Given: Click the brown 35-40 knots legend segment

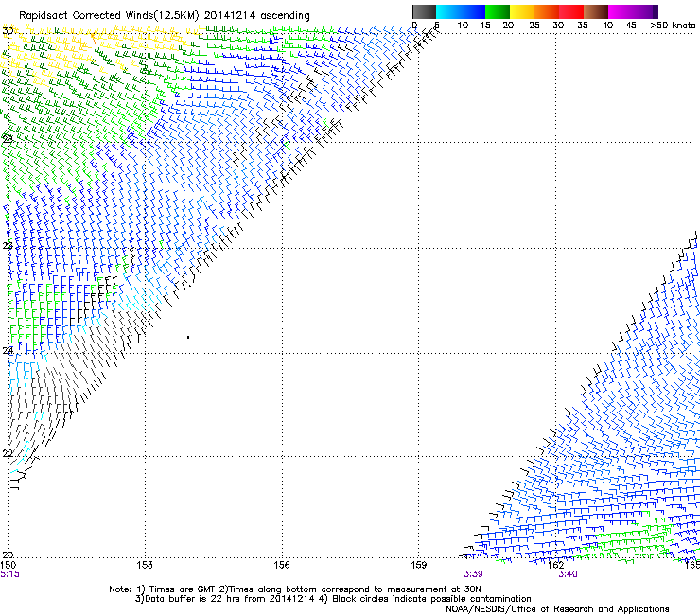Looking at the screenshot, I should [x=596, y=11].
